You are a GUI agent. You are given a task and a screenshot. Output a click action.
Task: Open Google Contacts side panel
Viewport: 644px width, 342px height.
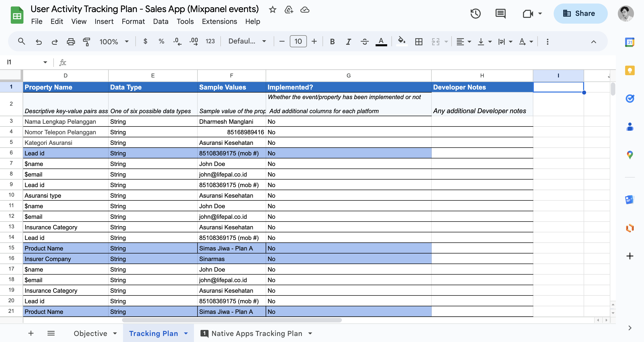pos(630,127)
